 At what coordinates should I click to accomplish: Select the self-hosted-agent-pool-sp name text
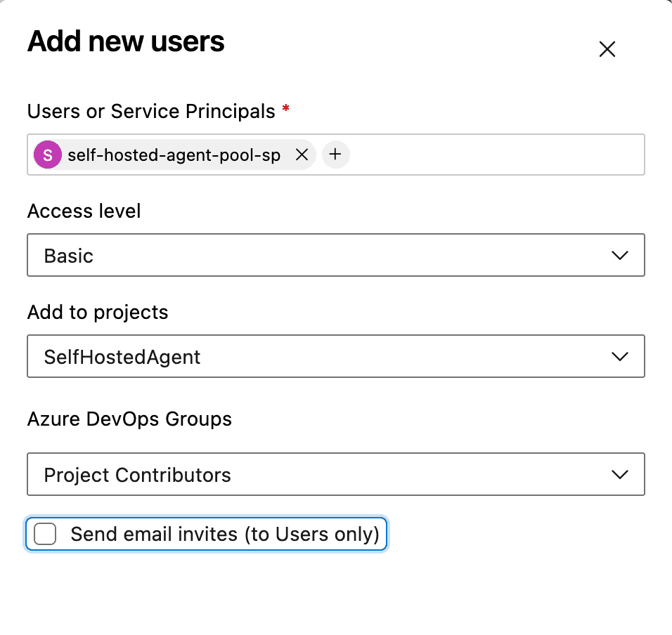[x=174, y=155]
